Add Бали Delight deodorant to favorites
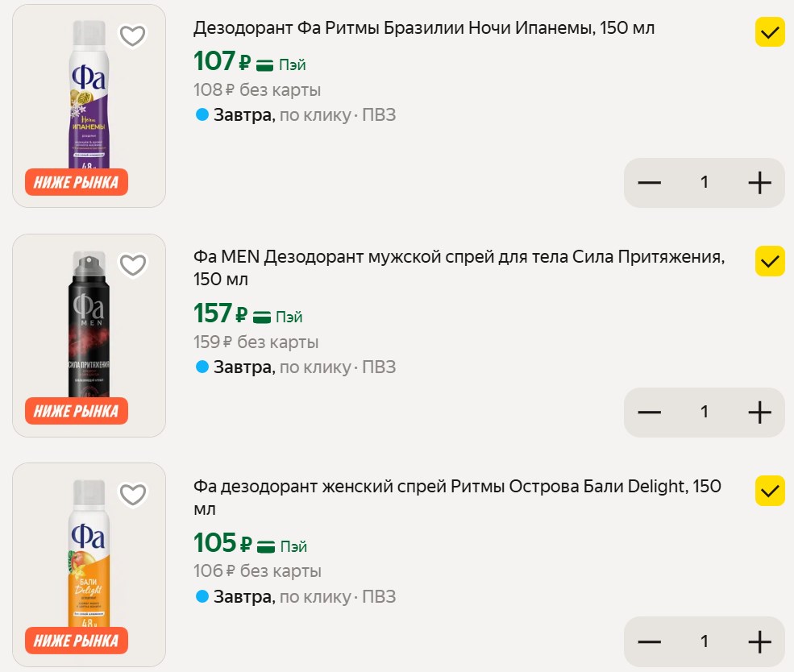This screenshot has height=672, width=794. [132, 494]
